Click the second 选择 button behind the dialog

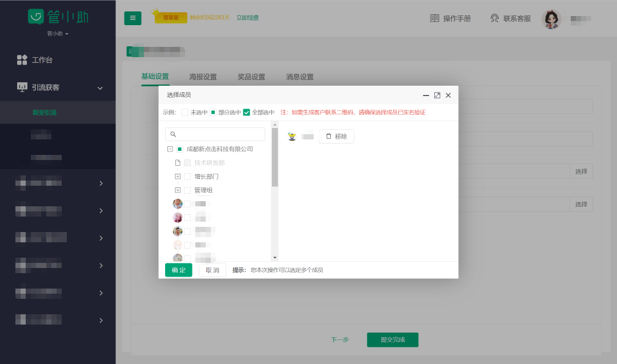point(581,205)
